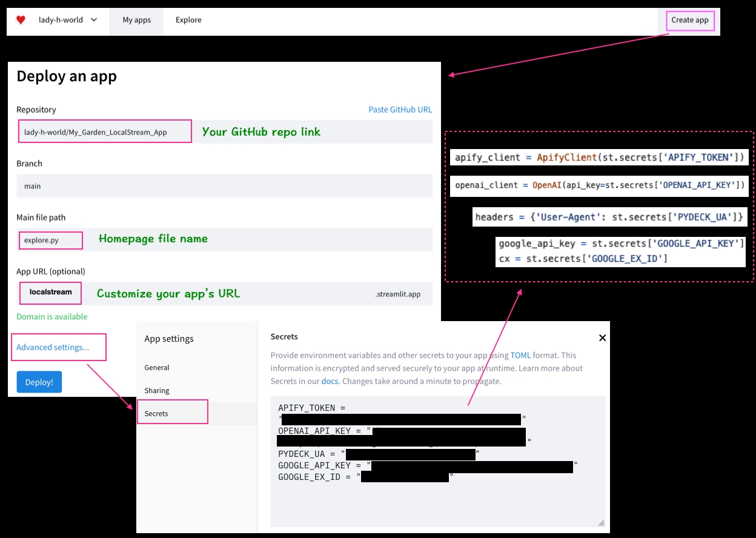756x538 pixels.
Task: Follow the docs link about Secrets
Action: pyautogui.click(x=330, y=381)
